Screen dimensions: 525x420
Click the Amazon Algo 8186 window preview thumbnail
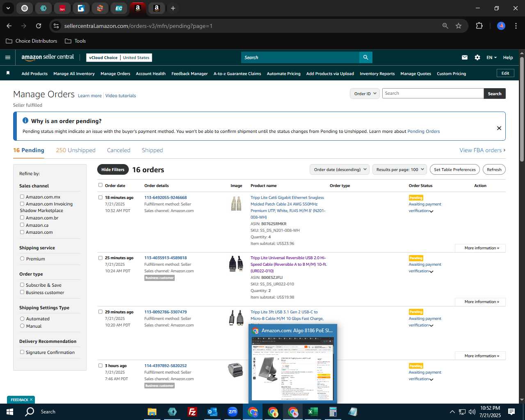(293, 369)
